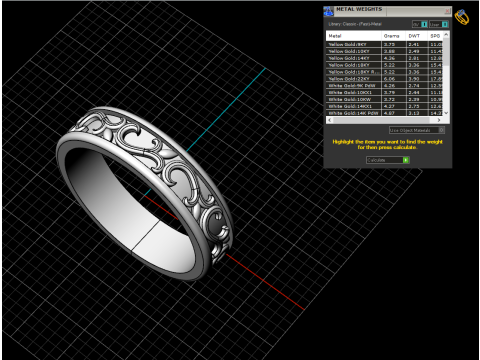
Task: Select the Yellow Gold 18KY row
Action: point(384,65)
